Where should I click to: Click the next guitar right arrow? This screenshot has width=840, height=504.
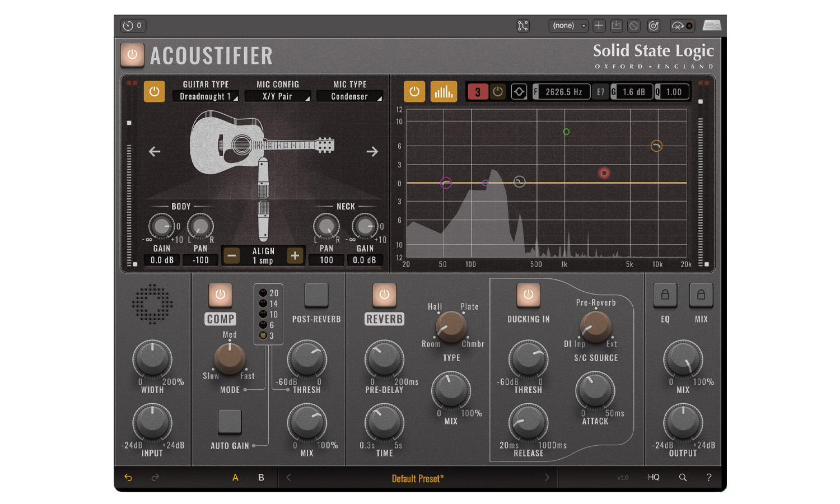click(x=372, y=151)
